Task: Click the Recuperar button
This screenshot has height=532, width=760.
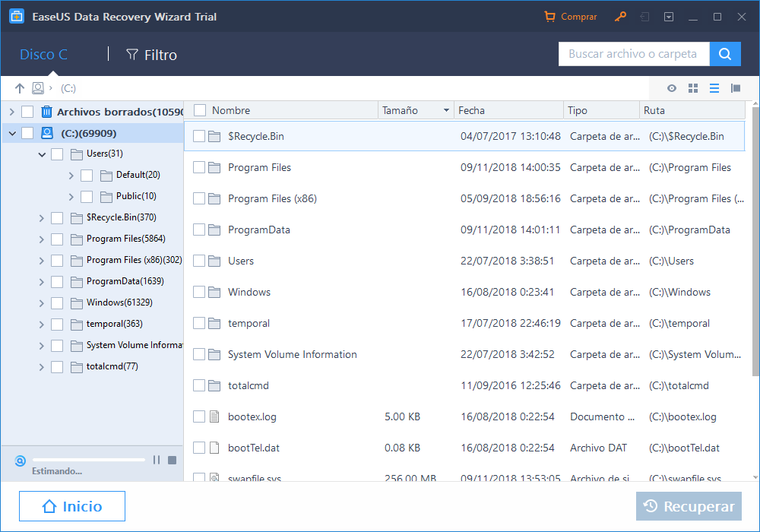Action: pos(689,506)
